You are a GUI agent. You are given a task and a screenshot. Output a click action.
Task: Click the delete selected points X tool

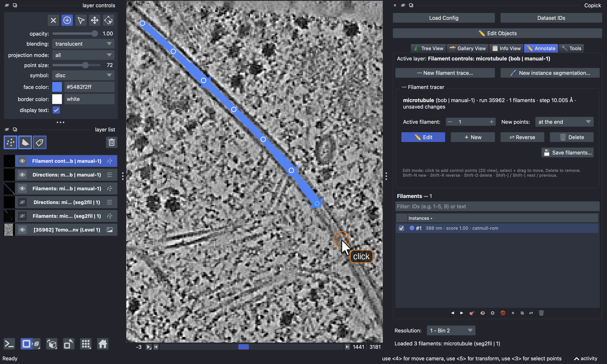pos(53,20)
